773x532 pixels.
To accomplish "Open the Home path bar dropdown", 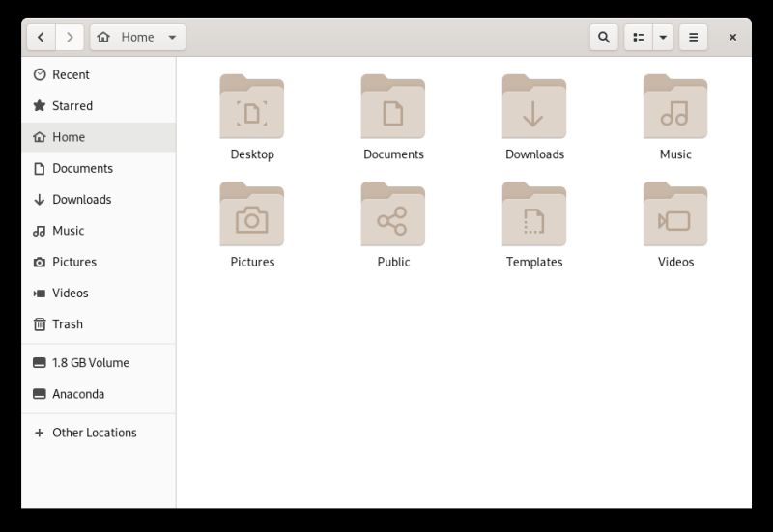I will click(x=137, y=37).
